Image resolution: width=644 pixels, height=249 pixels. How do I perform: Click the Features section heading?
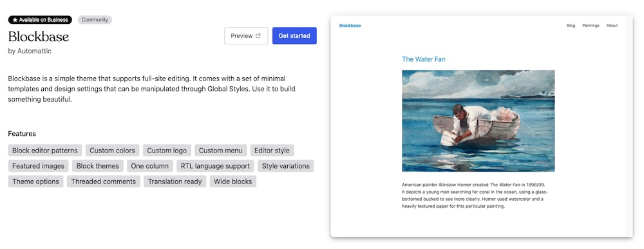(22, 134)
